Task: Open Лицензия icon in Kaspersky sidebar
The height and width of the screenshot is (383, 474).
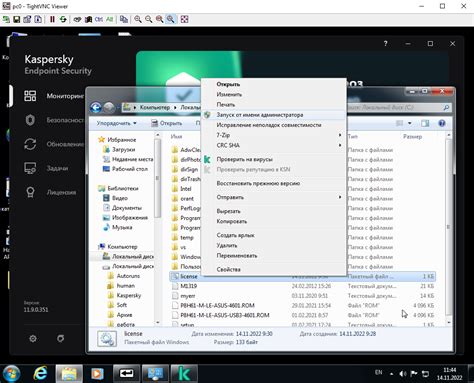Action: [30, 192]
